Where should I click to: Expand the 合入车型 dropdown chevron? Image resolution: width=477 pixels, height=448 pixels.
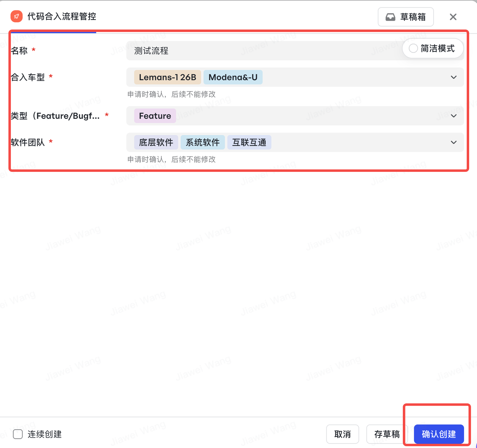tap(454, 78)
